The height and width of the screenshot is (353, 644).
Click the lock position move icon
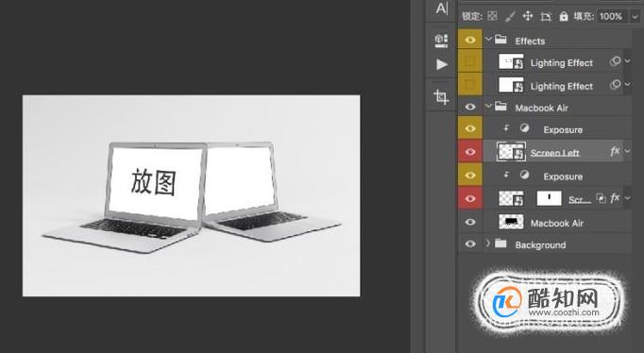pos(527,16)
